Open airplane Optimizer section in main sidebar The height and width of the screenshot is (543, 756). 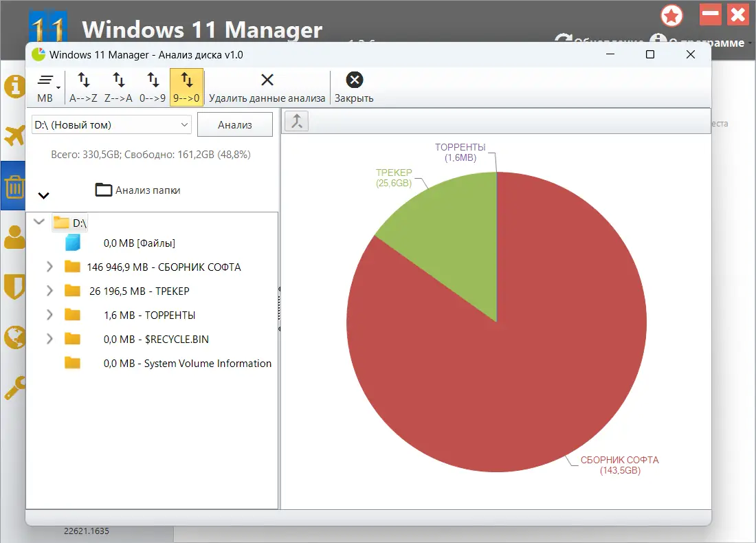click(14, 135)
